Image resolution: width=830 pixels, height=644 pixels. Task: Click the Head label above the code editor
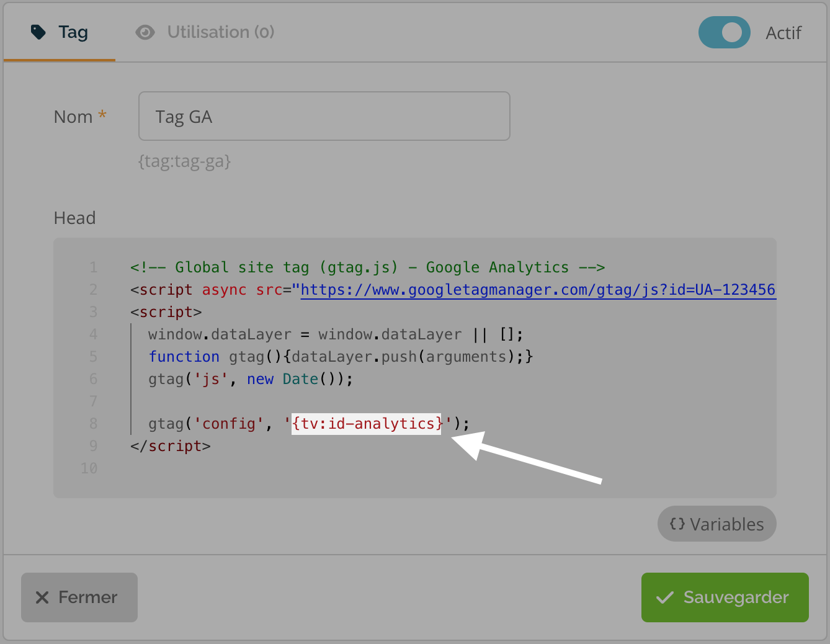tap(74, 218)
